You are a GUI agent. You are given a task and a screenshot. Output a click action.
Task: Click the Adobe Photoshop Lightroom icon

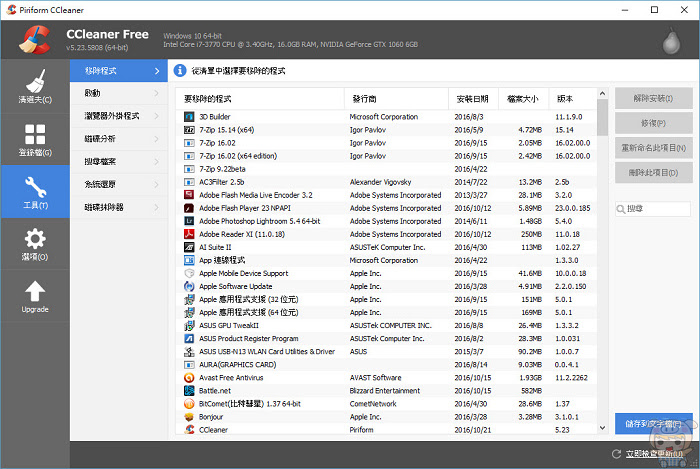pyautogui.click(x=189, y=221)
